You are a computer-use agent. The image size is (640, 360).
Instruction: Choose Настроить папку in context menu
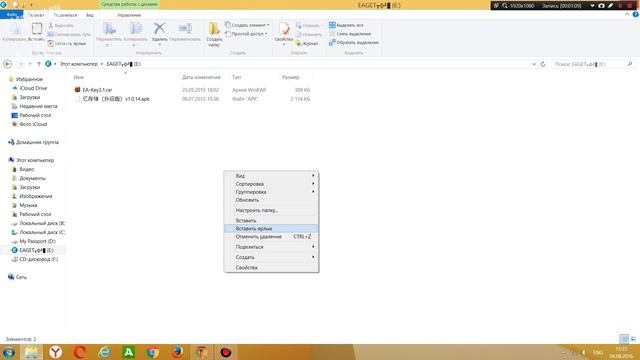[271, 210]
